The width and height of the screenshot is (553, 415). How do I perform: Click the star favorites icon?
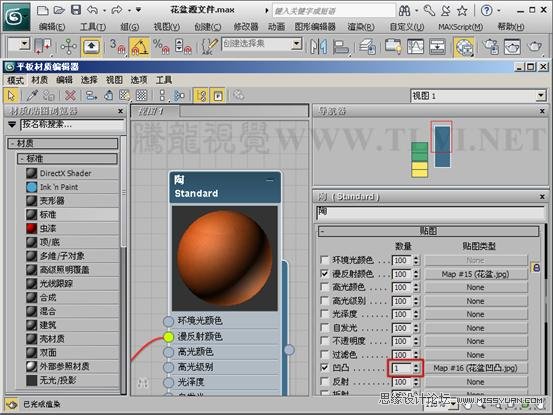click(462, 11)
